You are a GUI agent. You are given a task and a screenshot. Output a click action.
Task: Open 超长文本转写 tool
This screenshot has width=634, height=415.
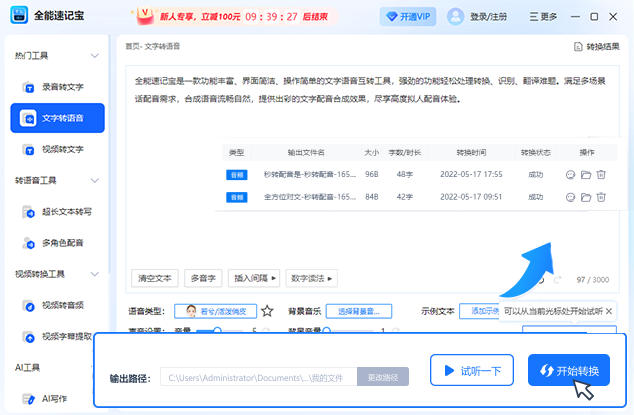[57, 212]
